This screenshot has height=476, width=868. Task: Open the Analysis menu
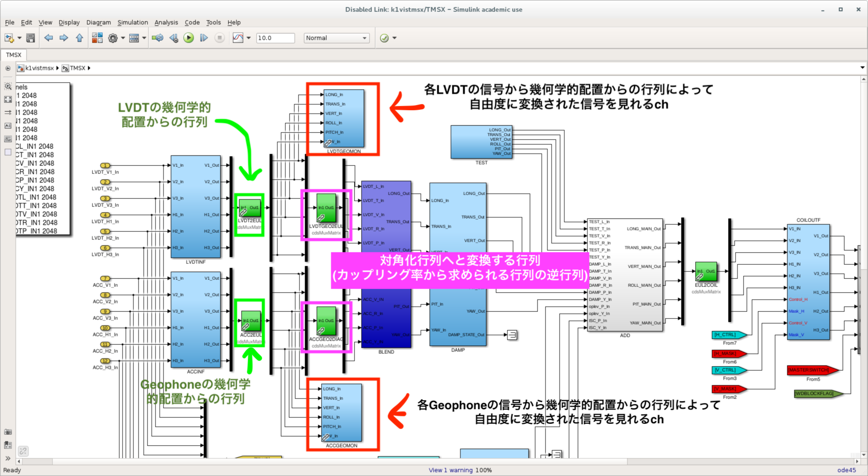(x=166, y=22)
